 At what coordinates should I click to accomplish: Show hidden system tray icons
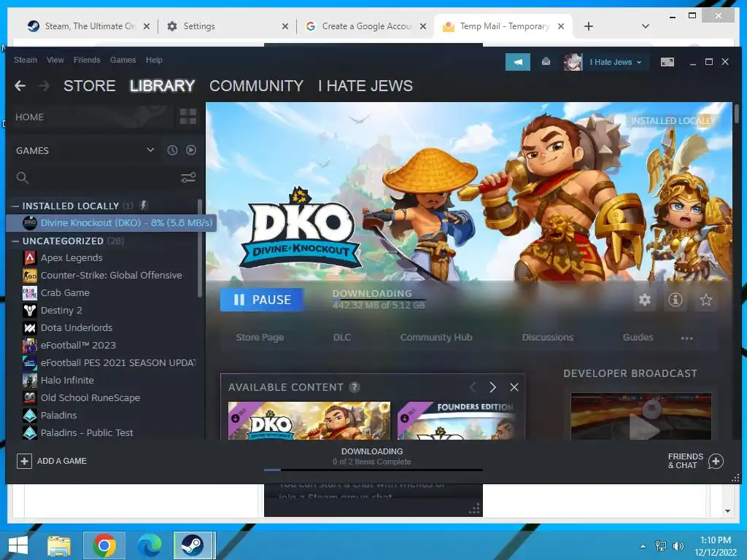[x=643, y=546]
